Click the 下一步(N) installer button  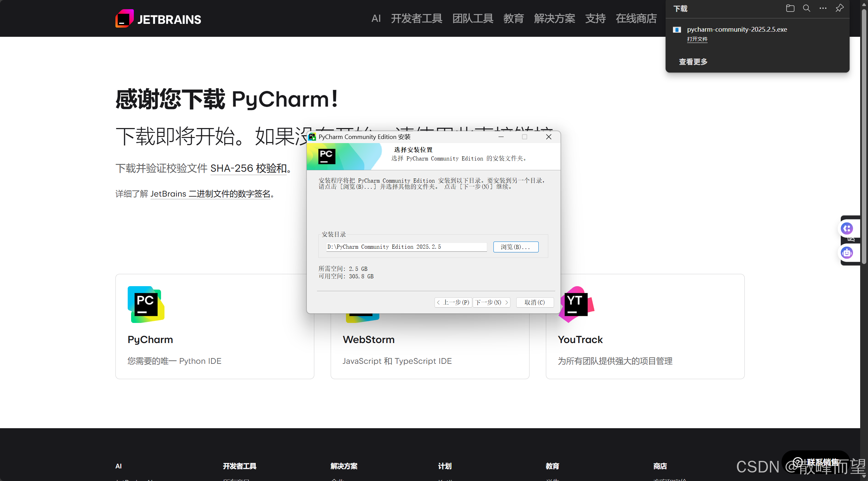pyautogui.click(x=491, y=302)
